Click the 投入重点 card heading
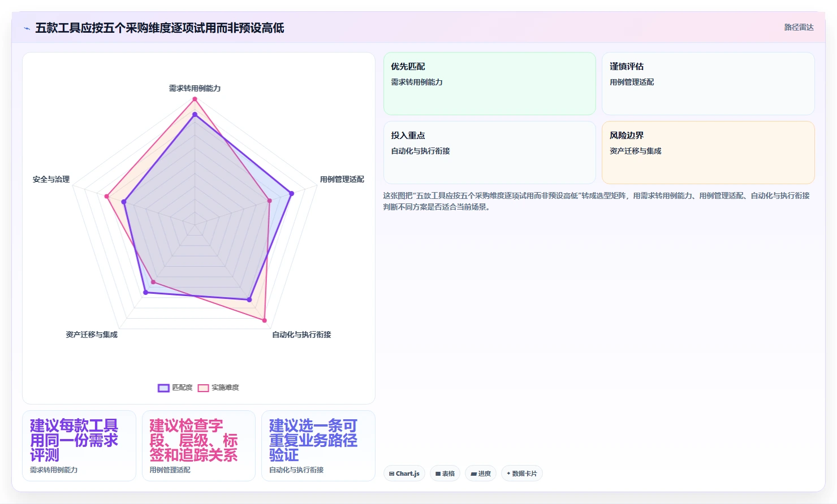Screen dimensions: 837x504 (408, 136)
